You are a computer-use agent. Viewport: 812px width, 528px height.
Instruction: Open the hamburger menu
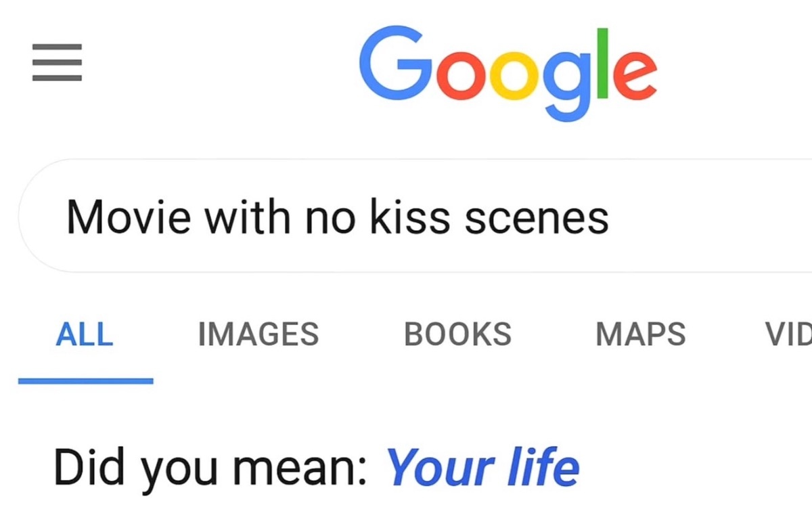(57, 62)
